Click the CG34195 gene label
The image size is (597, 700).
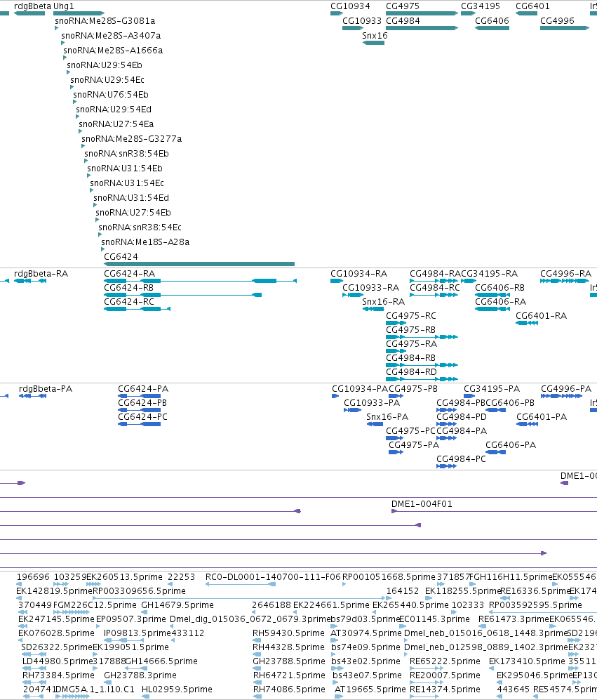pos(481,6)
